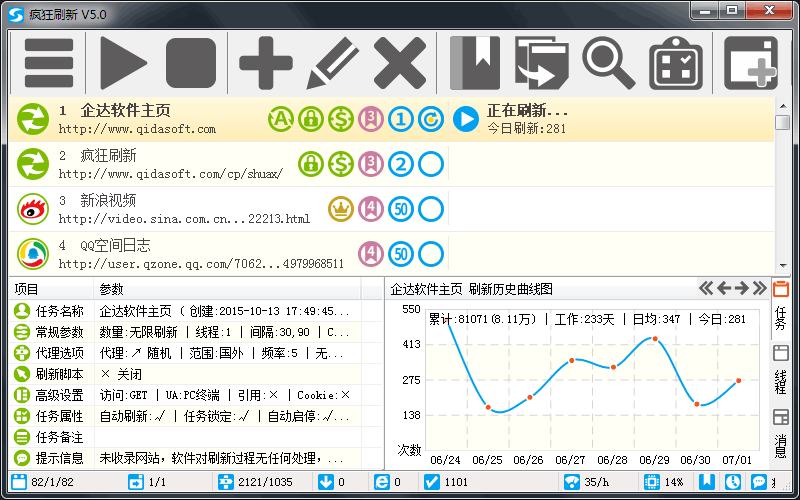Toggle lock icon on 疯狂刷新 task
The image size is (800, 500).
point(311,164)
